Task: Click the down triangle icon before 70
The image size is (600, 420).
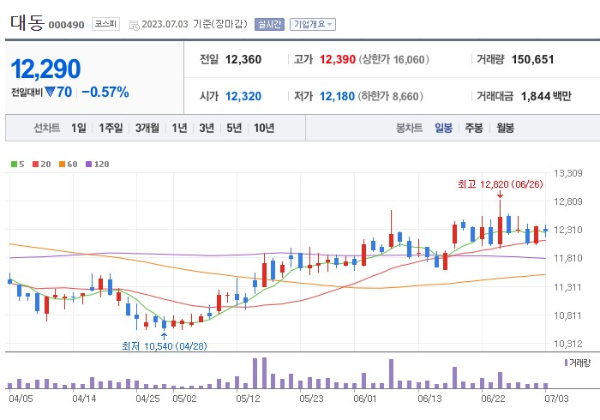Action: 50,92
